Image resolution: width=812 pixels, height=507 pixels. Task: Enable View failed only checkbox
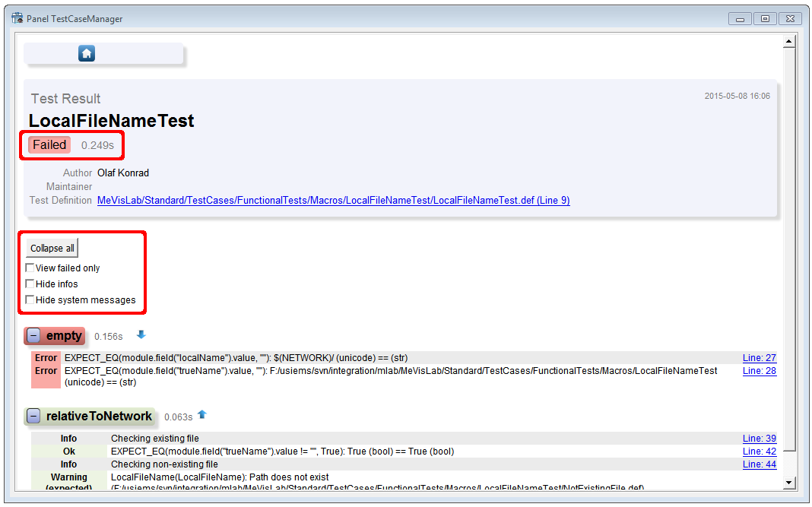point(30,268)
